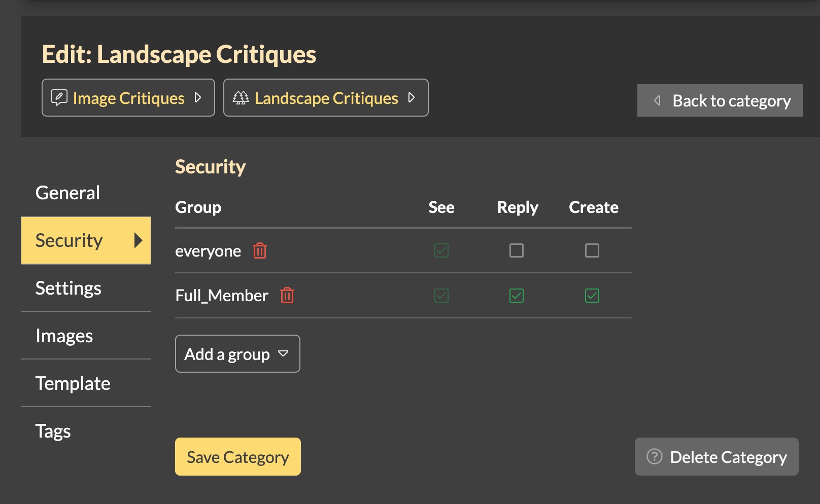Enable Reply permission for everyone
The image size is (820, 504).
517,250
